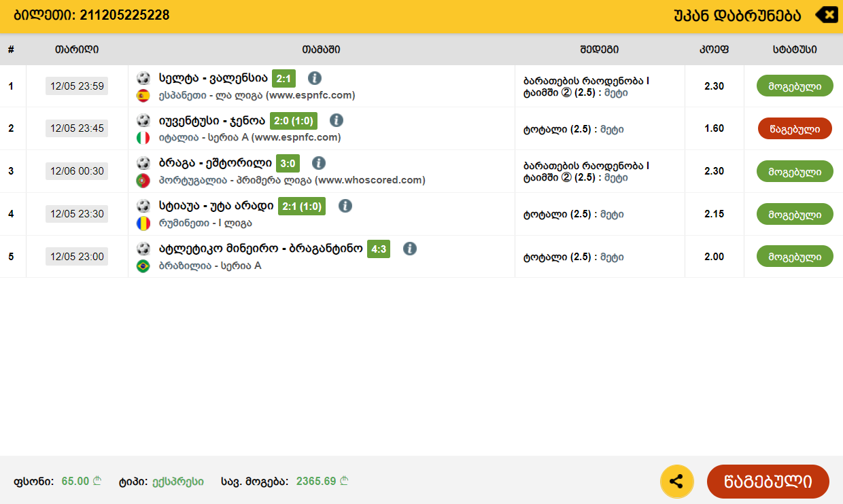Click ტოტალი (2.5) result in ატლეტიკო მინეირო row
The width and height of the screenshot is (843, 504).
point(573,257)
